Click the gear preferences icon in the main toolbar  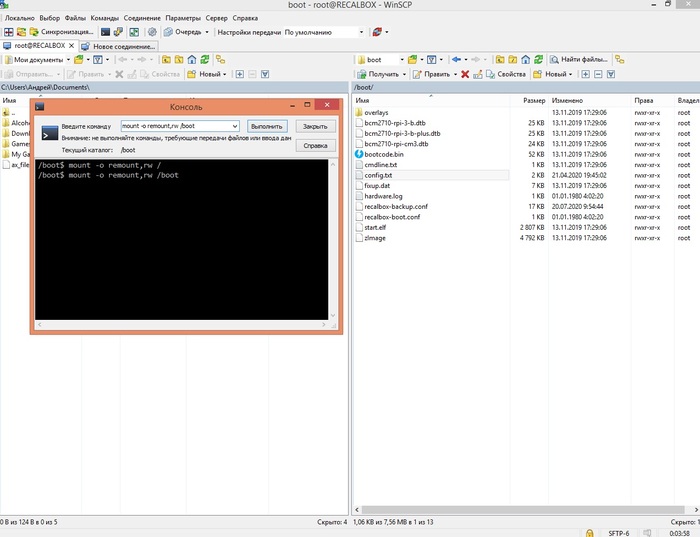point(151,32)
